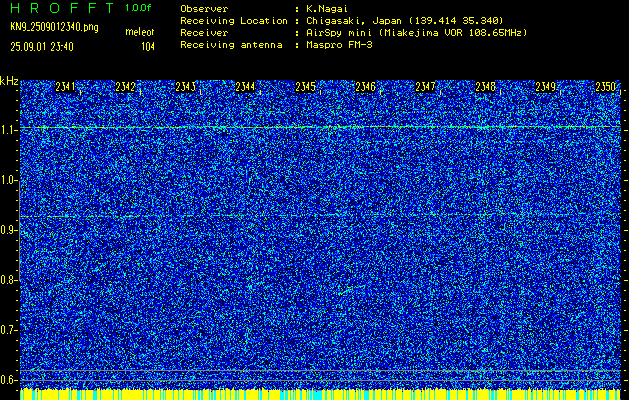
Task: Click the meteor label above 104
Action: (x=140, y=32)
